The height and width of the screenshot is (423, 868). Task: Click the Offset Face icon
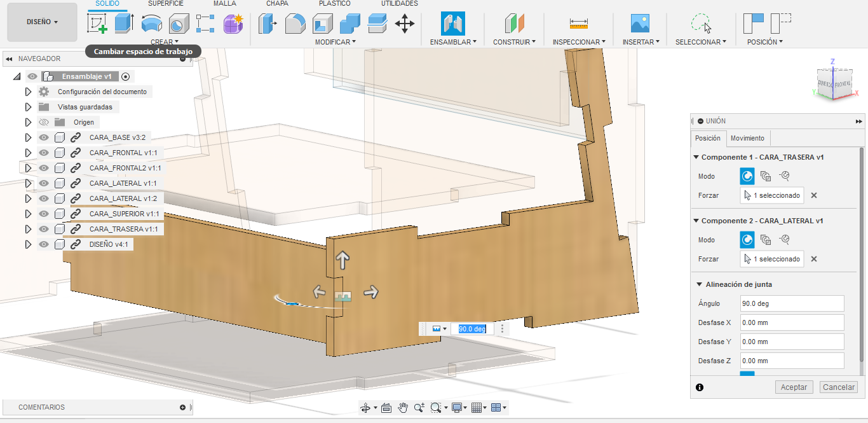(377, 24)
